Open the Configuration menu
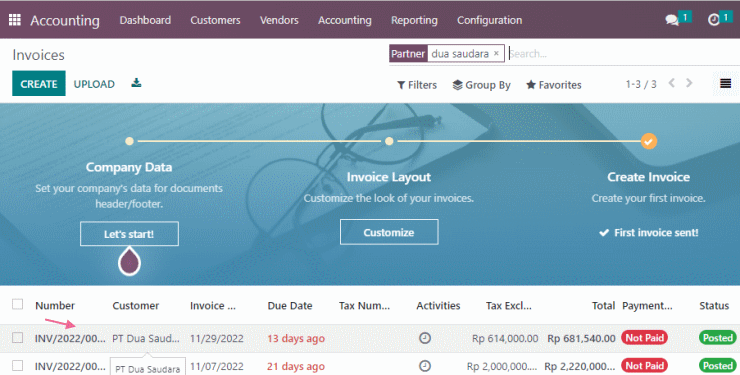 tap(489, 20)
